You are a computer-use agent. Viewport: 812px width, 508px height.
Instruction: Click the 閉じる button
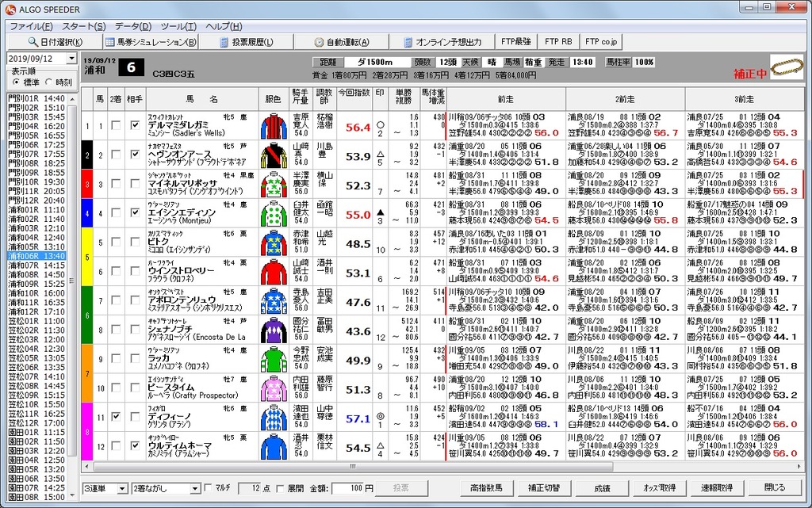(775, 488)
